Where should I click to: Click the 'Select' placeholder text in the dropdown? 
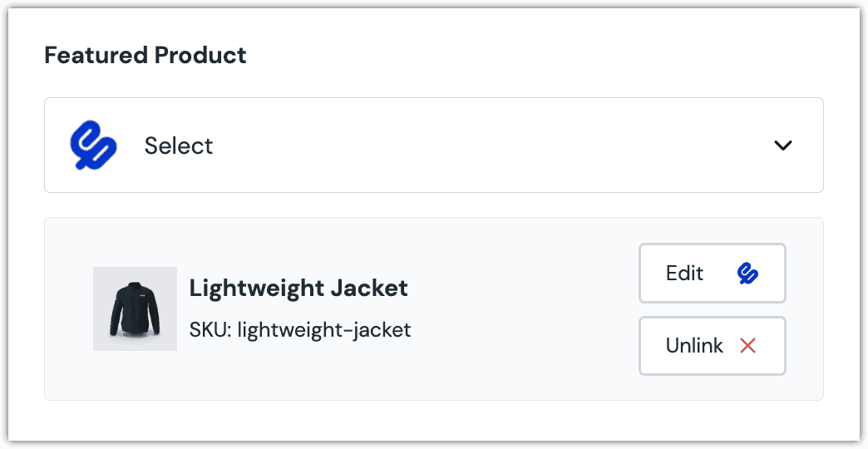[178, 146]
